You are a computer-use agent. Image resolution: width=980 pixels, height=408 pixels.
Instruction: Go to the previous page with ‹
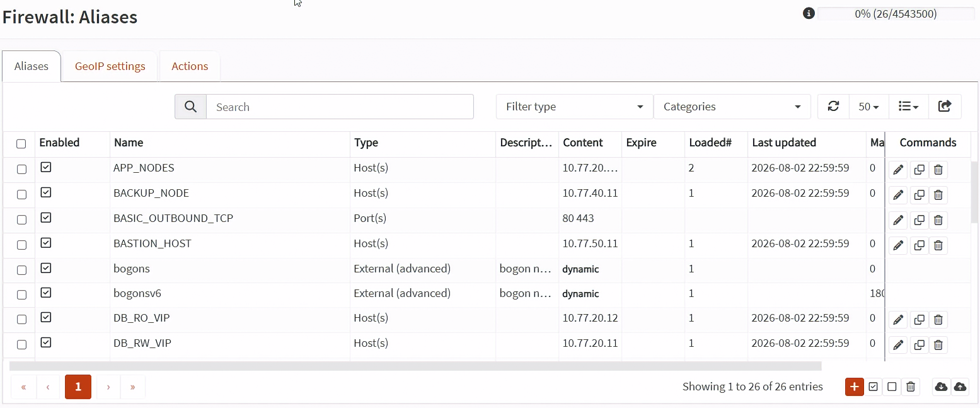48,387
